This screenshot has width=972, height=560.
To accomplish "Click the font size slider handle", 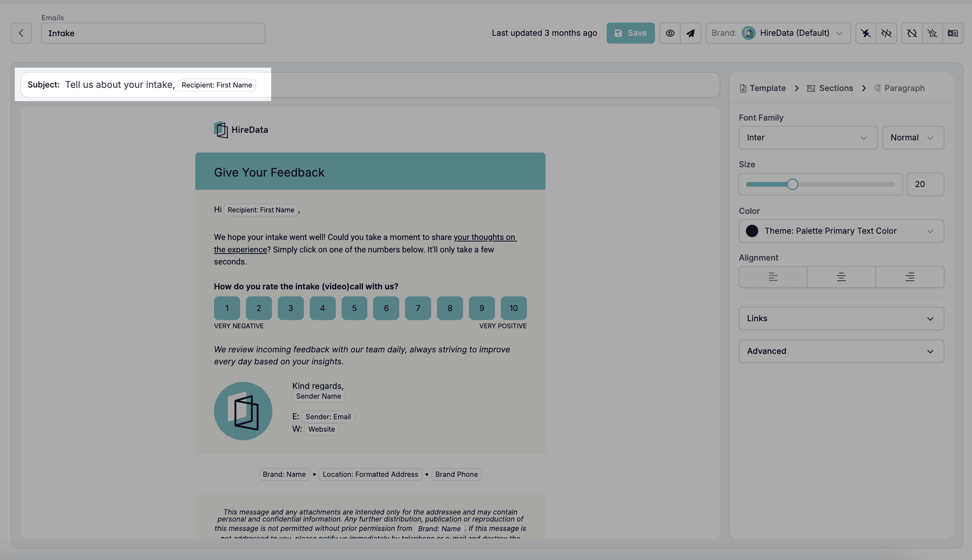I will click(x=792, y=184).
